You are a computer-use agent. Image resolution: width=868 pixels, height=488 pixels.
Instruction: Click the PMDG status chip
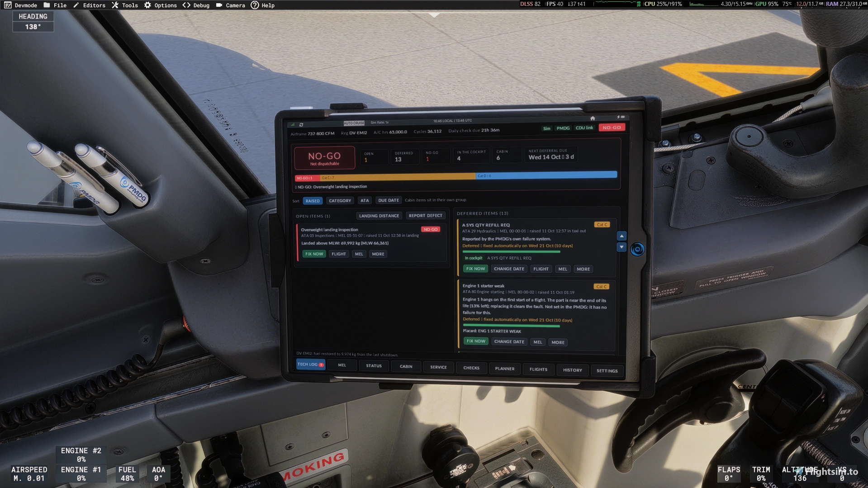[x=563, y=128]
